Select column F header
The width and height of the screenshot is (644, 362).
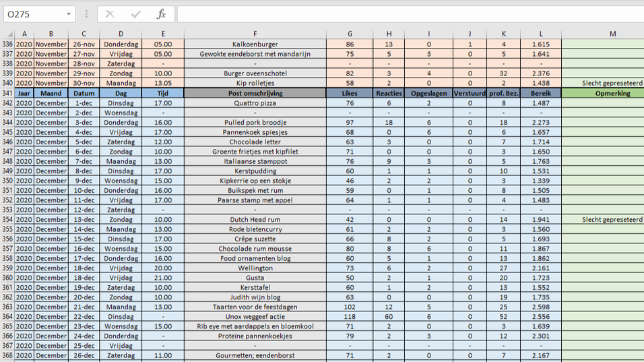point(255,34)
